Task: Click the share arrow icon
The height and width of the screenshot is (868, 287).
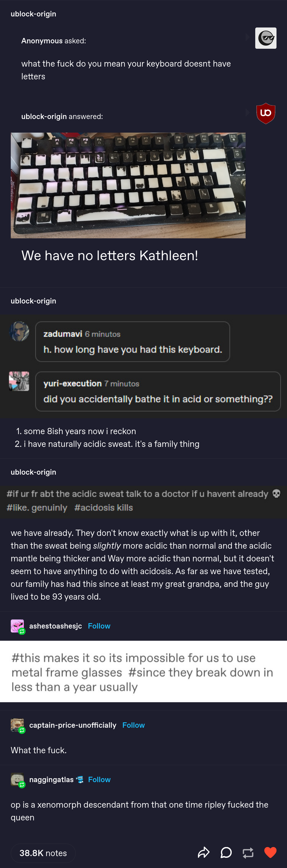Action: pyautogui.click(x=203, y=852)
